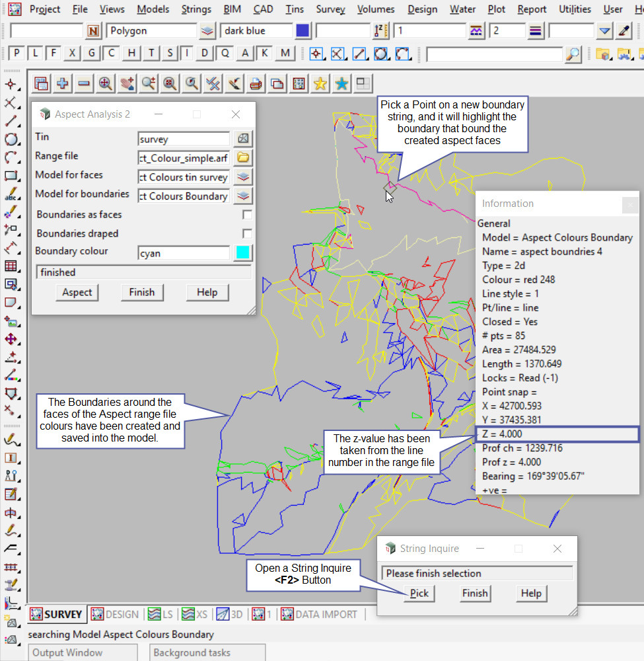This screenshot has width=644, height=661.
Task: Click the Tin selection icon beside survey
Action: (x=244, y=139)
